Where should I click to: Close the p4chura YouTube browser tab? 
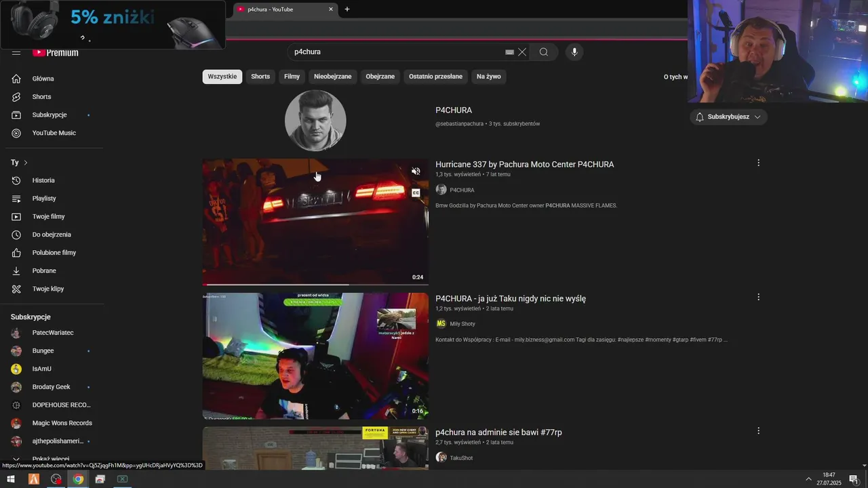331,9
